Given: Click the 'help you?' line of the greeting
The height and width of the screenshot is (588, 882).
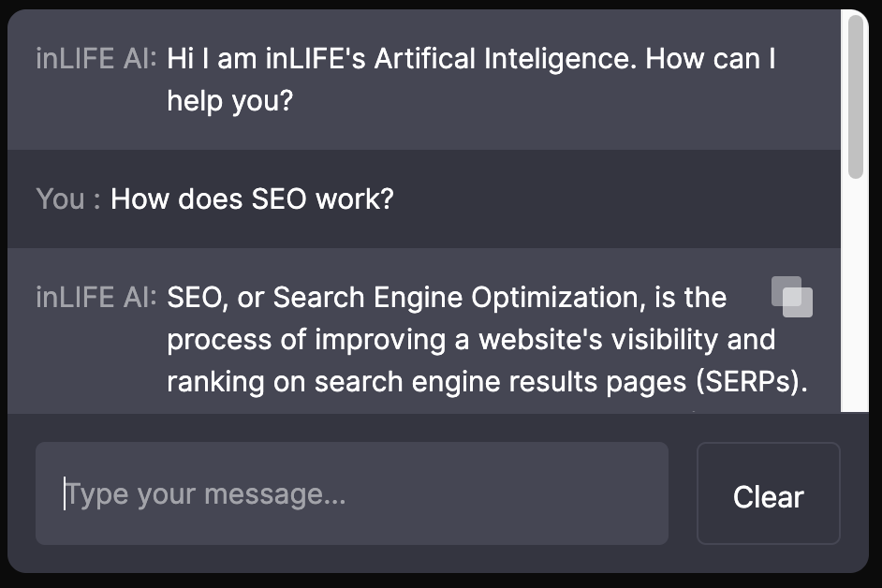Looking at the screenshot, I should pyautogui.click(x=230, y=101).
